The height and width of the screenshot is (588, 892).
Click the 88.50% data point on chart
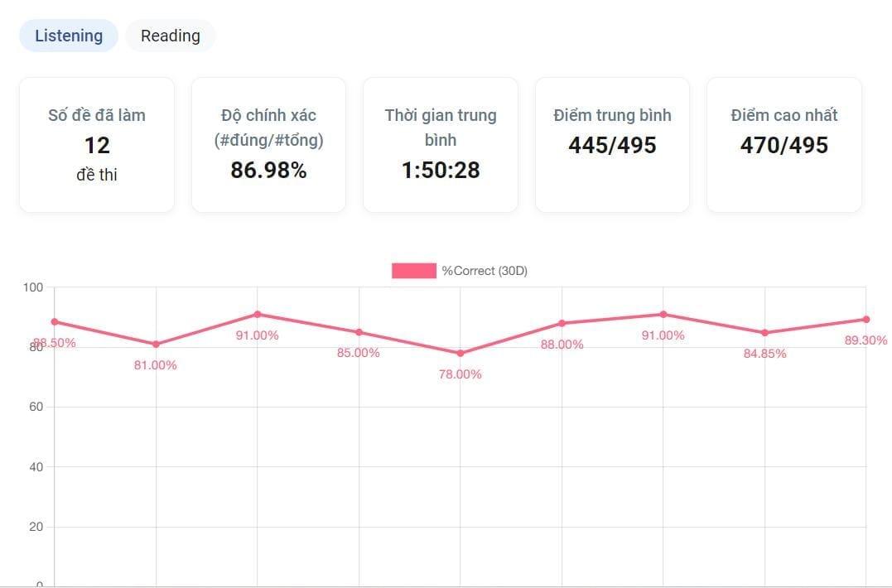(x=55, y=321)
